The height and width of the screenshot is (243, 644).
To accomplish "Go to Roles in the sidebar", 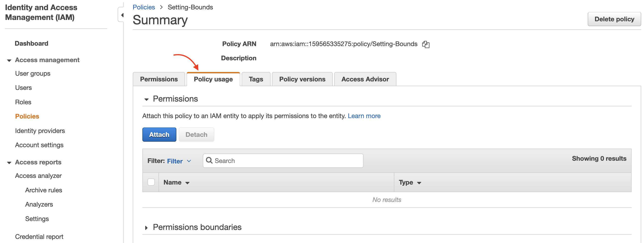I will tap(23, 102).
